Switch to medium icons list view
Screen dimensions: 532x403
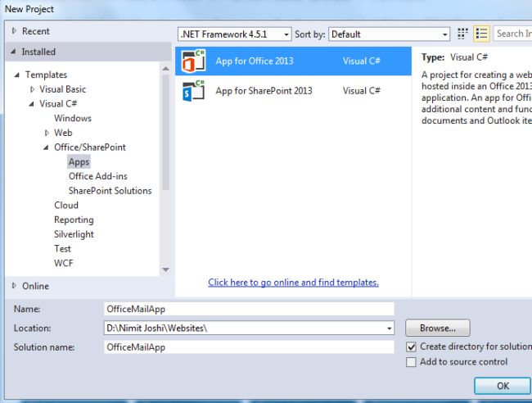coord(481,34)
